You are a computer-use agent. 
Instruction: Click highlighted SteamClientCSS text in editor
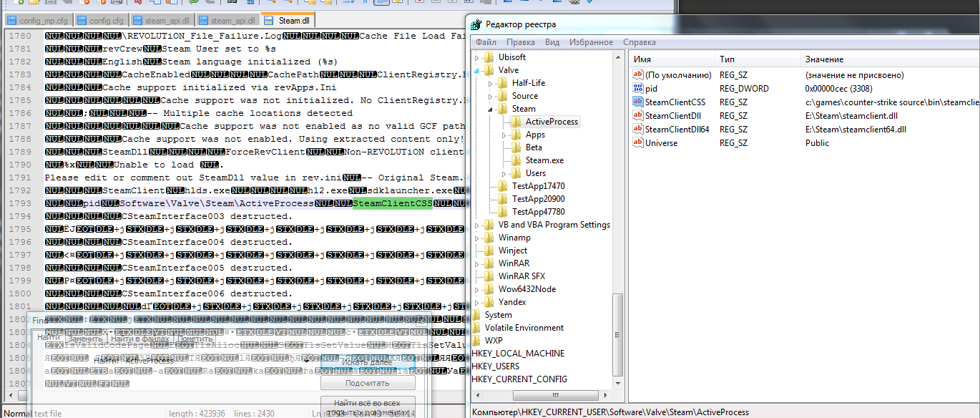pyautogui.click(x=393, y=203)
